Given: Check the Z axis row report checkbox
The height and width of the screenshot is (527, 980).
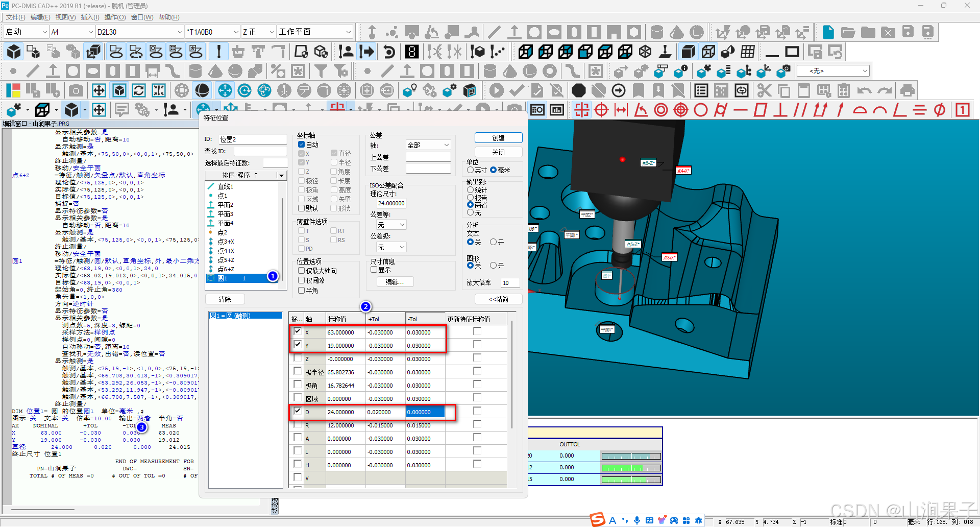Looking at the screenshot, I should 297,358.
